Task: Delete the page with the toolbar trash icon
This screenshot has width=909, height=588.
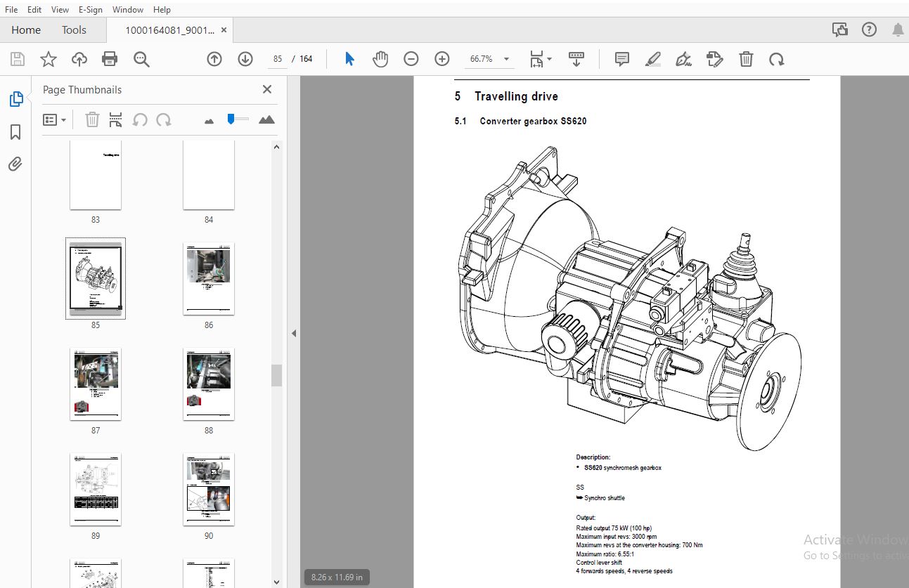Action: (x=746, y=59)
